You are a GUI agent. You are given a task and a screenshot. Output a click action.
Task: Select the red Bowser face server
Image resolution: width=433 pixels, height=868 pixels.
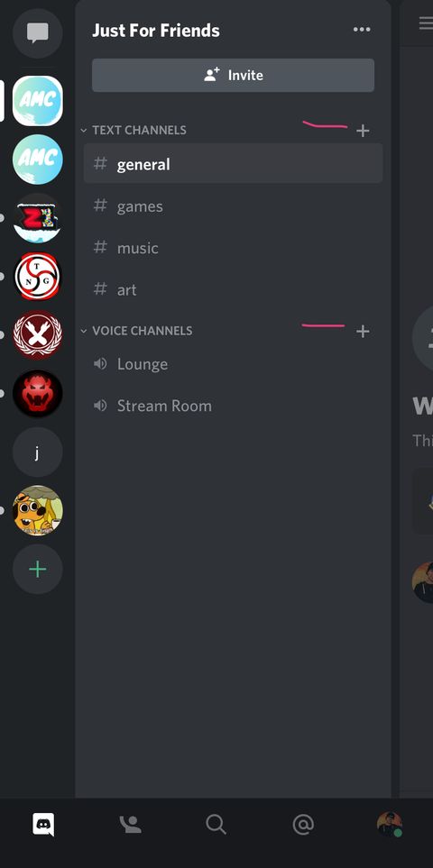coord(37,394)
